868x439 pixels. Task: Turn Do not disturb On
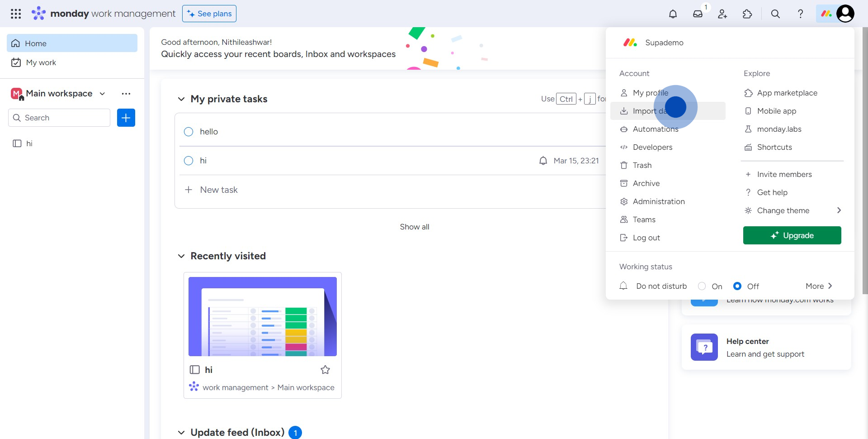point(702,286)
